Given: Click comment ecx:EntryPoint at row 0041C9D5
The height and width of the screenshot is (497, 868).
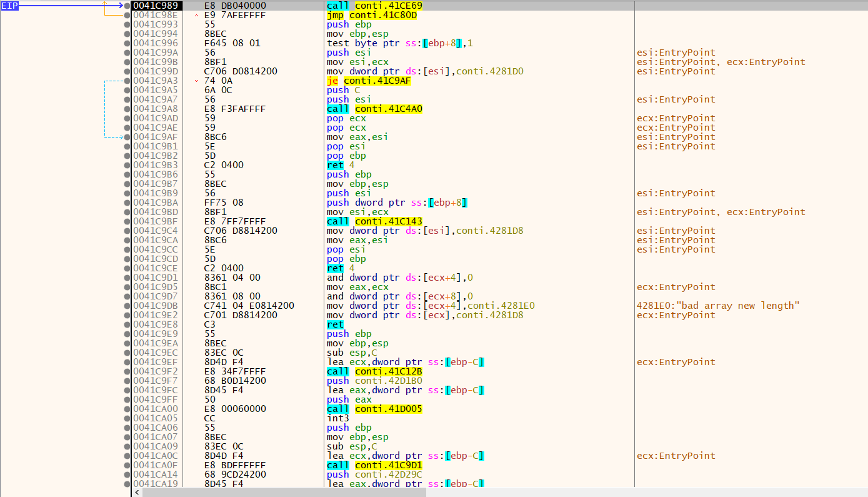Looking at the screenshot, I should coord(676,287).
